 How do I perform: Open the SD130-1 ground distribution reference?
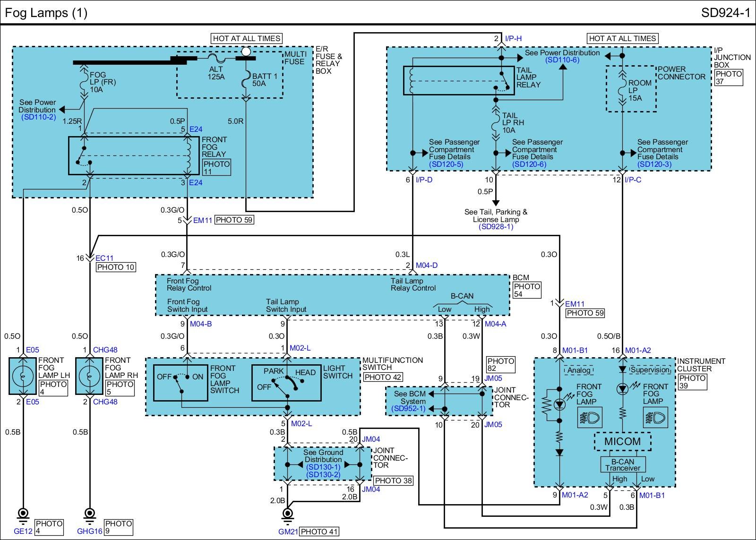point(323,467)
